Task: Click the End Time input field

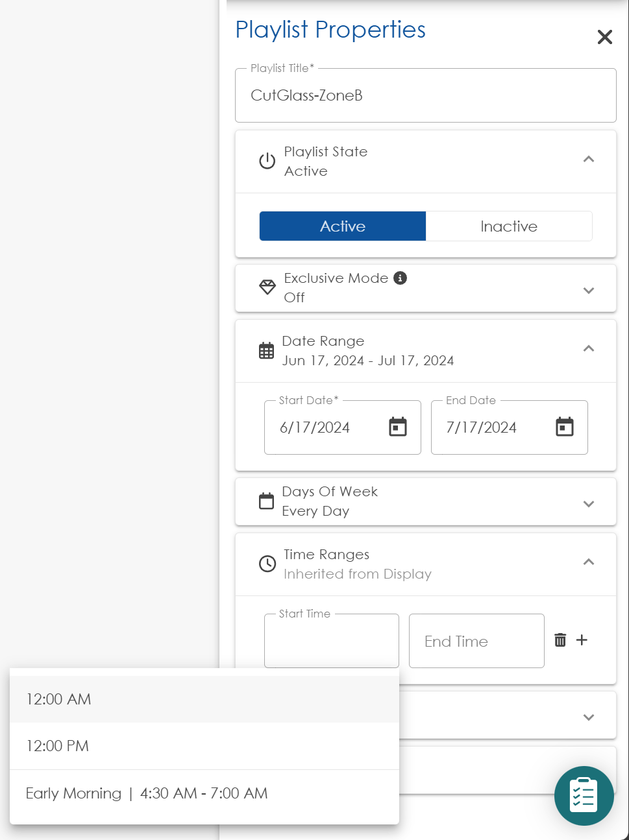Action: (x=476, y=641)
